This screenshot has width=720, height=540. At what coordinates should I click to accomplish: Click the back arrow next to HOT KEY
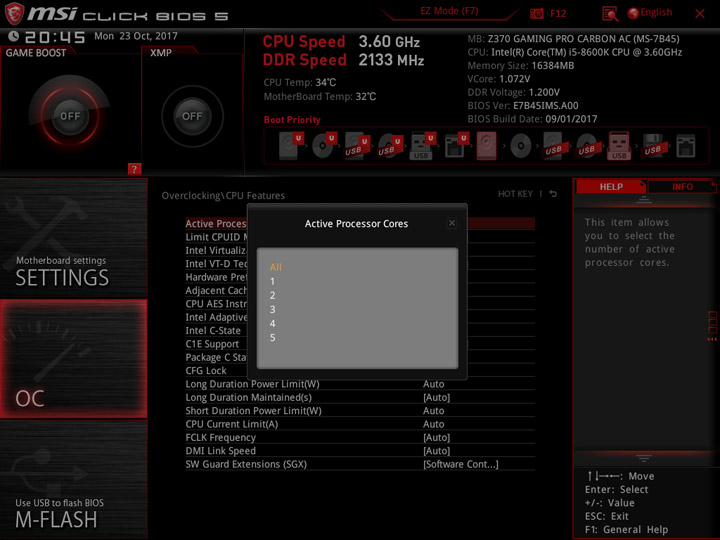pos(553,194)
